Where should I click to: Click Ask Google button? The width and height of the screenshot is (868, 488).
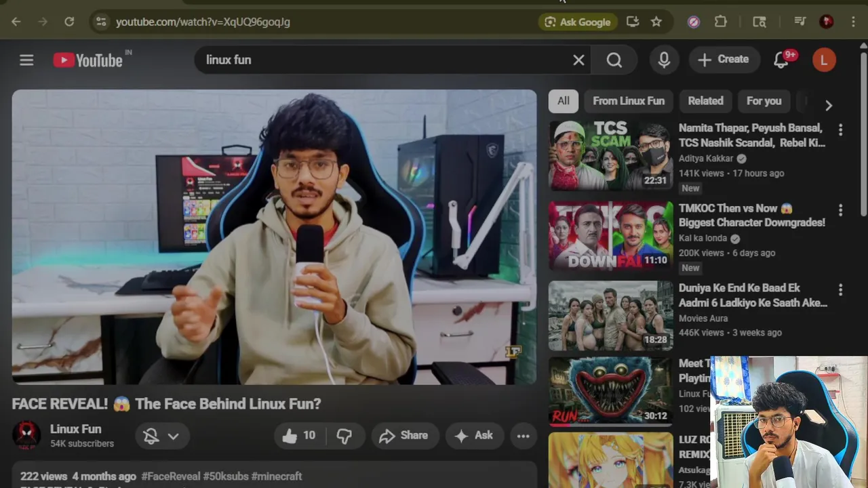[578, 22]
